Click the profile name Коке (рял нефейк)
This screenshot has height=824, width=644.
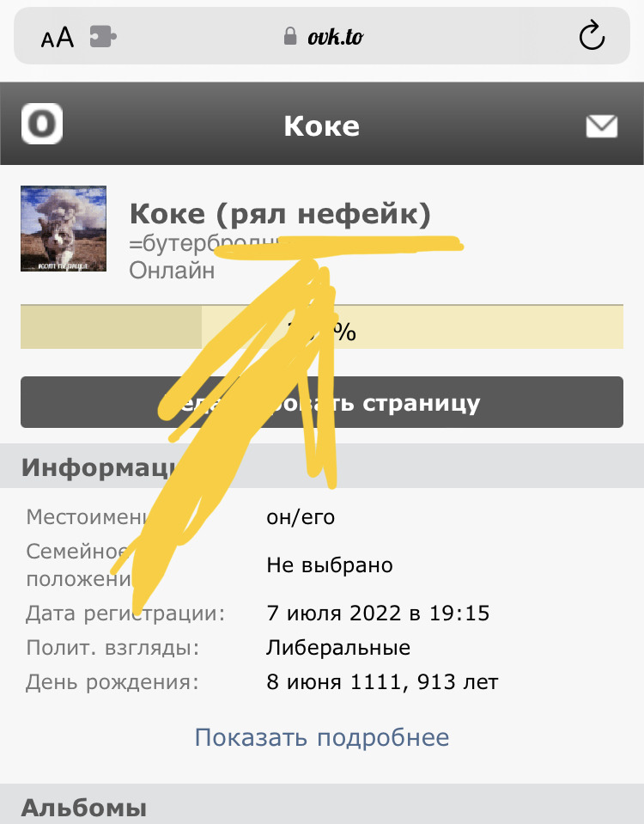pos(280,214)
